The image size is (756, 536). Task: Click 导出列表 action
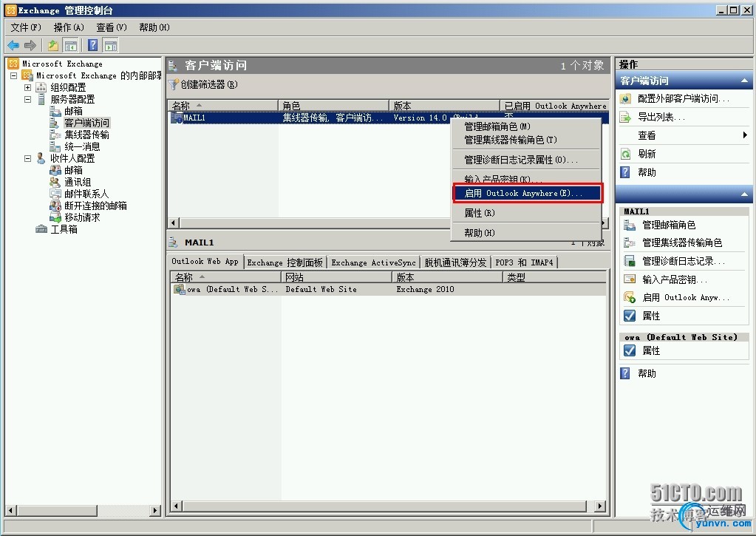tap(661, 117)
